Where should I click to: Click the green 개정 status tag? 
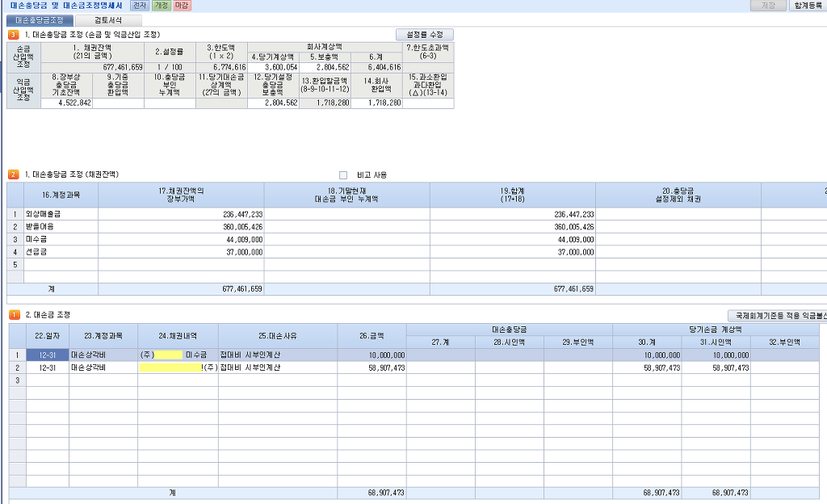click(162, 6)
